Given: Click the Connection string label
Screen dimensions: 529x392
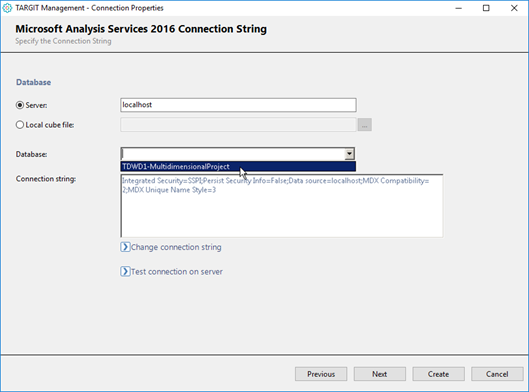Looking at the screenshot, I should point(46,179).
